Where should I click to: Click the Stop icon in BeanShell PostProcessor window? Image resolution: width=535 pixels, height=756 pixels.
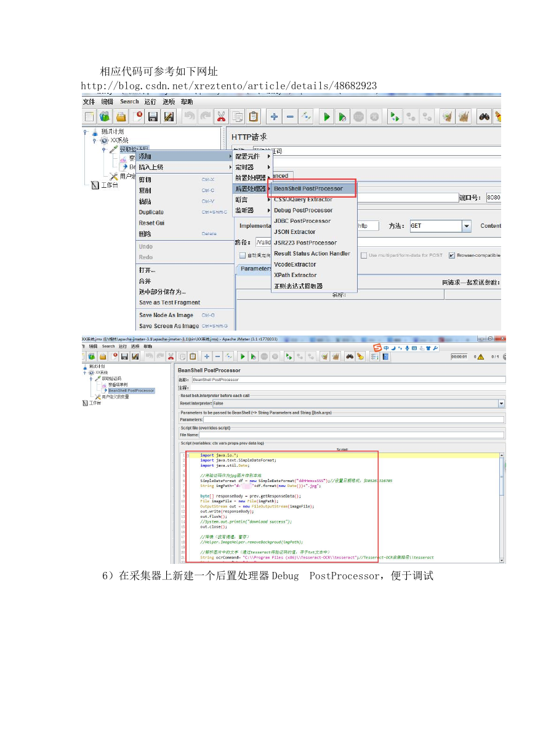264,356
